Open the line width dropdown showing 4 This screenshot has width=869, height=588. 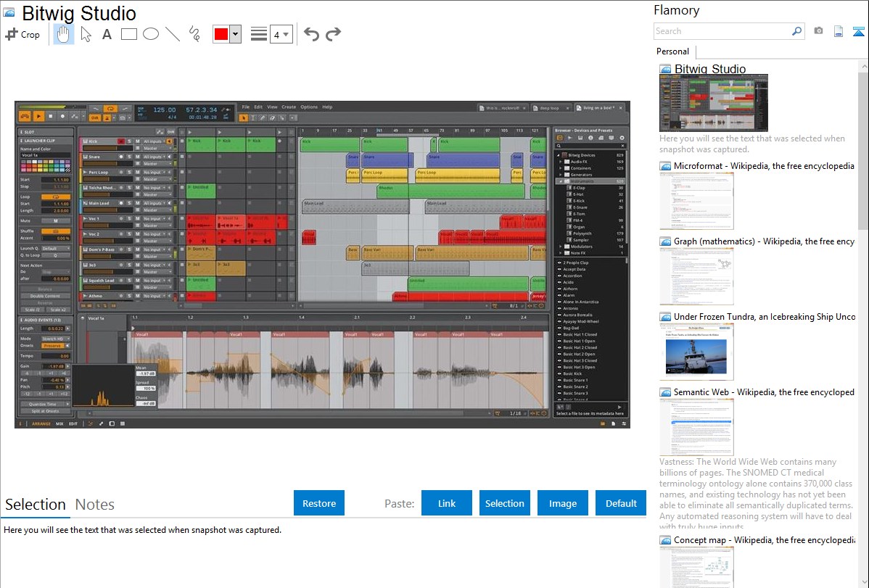[281, 34]
